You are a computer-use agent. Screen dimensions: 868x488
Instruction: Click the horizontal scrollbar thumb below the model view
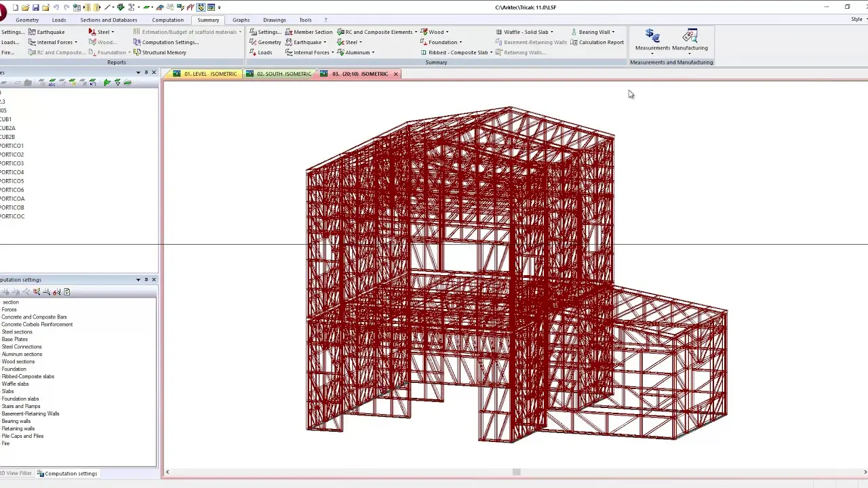point(516,472)
